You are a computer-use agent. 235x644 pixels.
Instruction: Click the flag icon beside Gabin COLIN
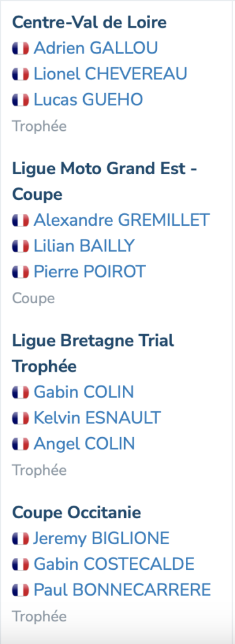21,392
